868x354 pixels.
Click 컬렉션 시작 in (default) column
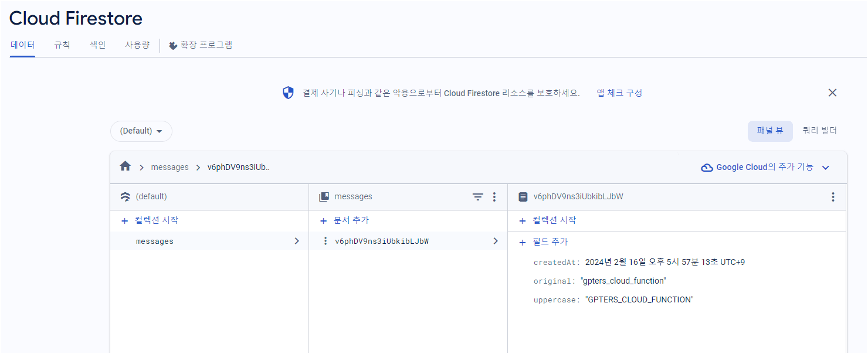tap(150, 220)
